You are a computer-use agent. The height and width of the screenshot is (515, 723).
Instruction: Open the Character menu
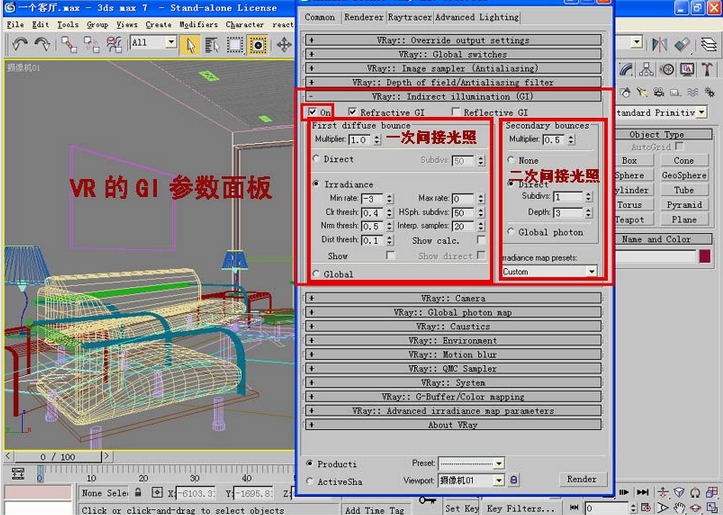[x=245, y=24]
